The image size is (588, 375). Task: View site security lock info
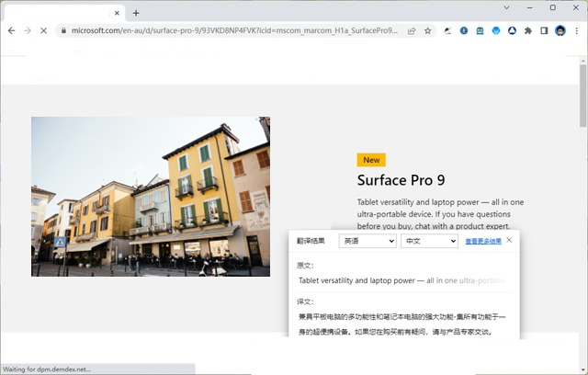(63, 30)
